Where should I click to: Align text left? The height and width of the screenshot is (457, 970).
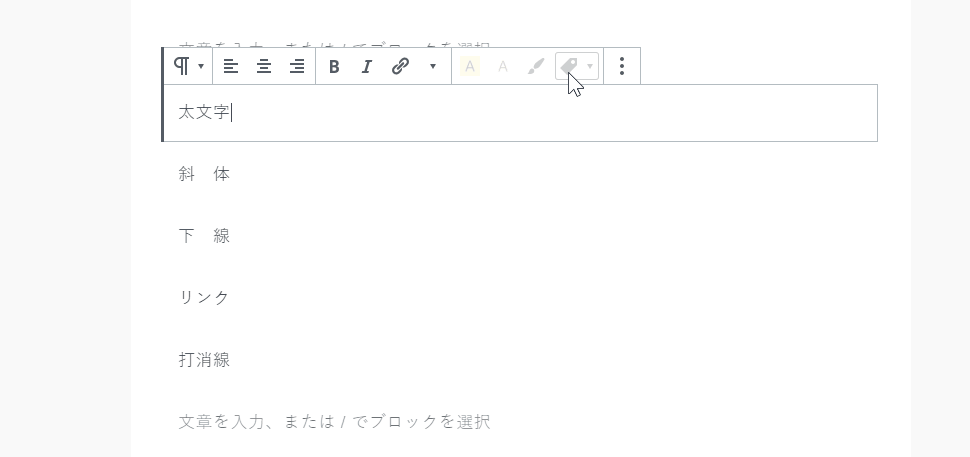tap(231, 66)
